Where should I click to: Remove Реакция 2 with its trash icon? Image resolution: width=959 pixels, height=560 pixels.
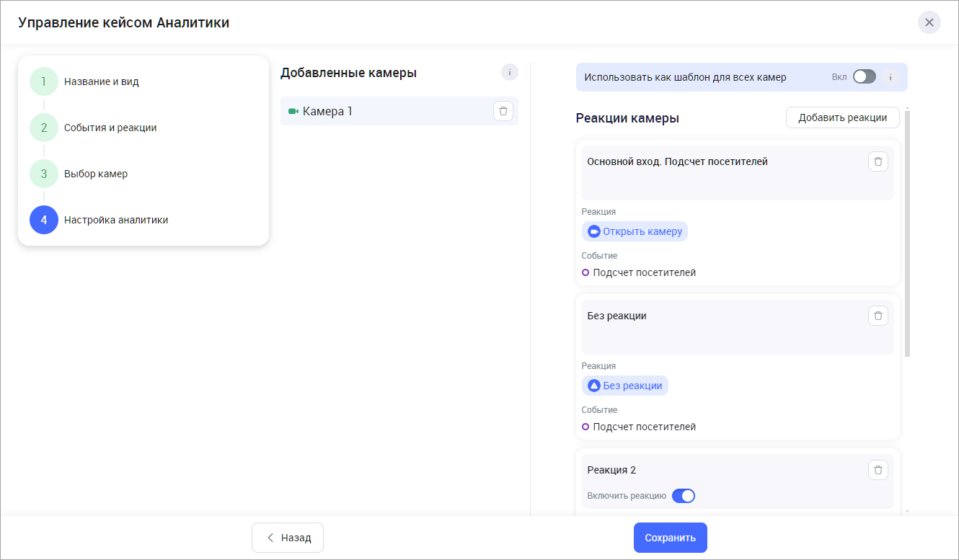point(878,470)
